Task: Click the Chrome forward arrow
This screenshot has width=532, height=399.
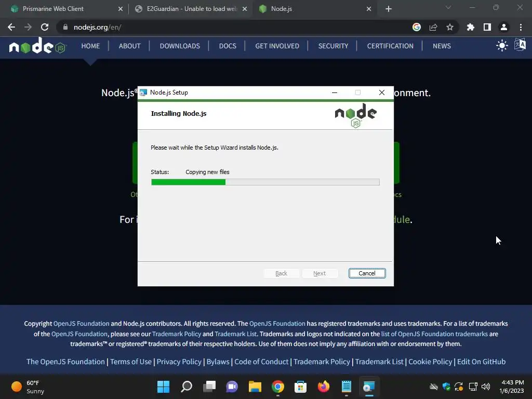Action: 28,27
